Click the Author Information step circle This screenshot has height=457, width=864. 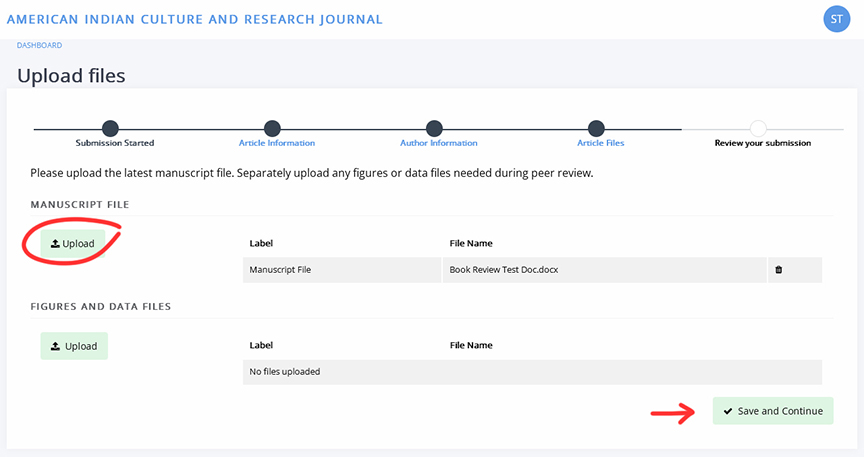[434, 129]
